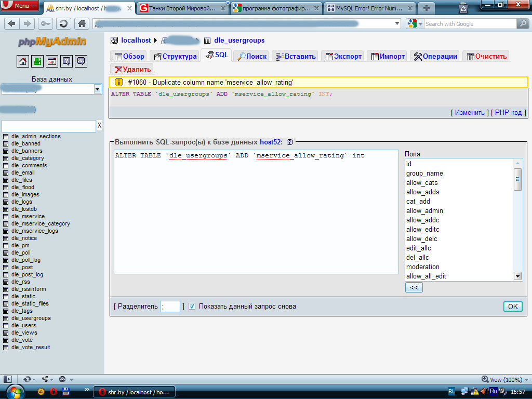Open the База данных dropdown

coord(97,89)
